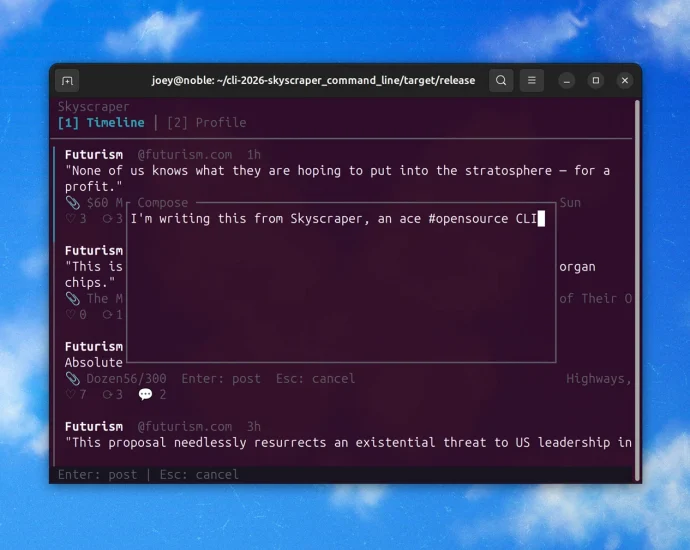
Task: Click the paperclip icon beside "$60 M"
Action: tap(73, 203)
